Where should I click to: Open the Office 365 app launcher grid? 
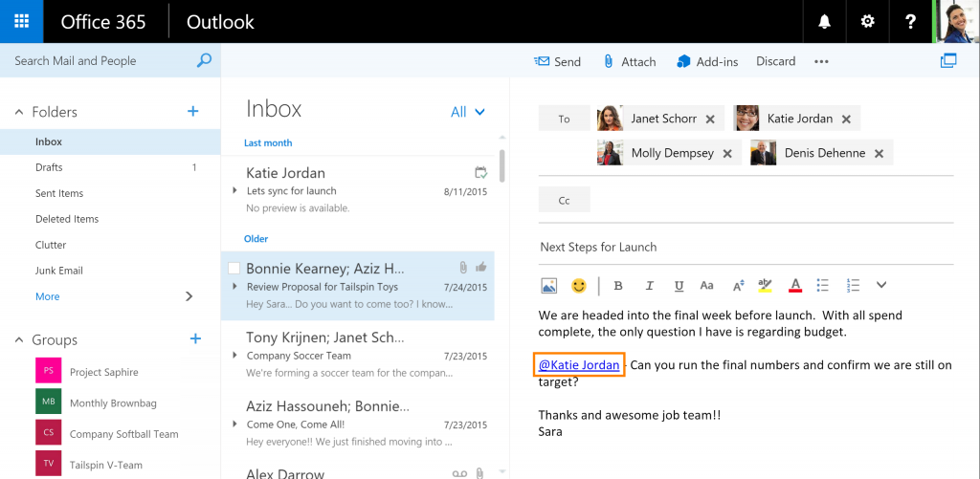[x=21, y=21]
